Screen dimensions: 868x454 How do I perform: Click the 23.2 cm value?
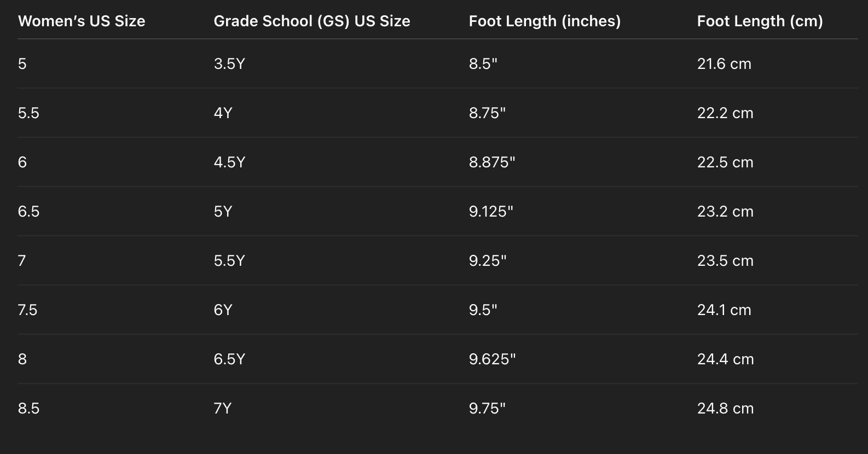pyautogui.click(x=725, y=212)
